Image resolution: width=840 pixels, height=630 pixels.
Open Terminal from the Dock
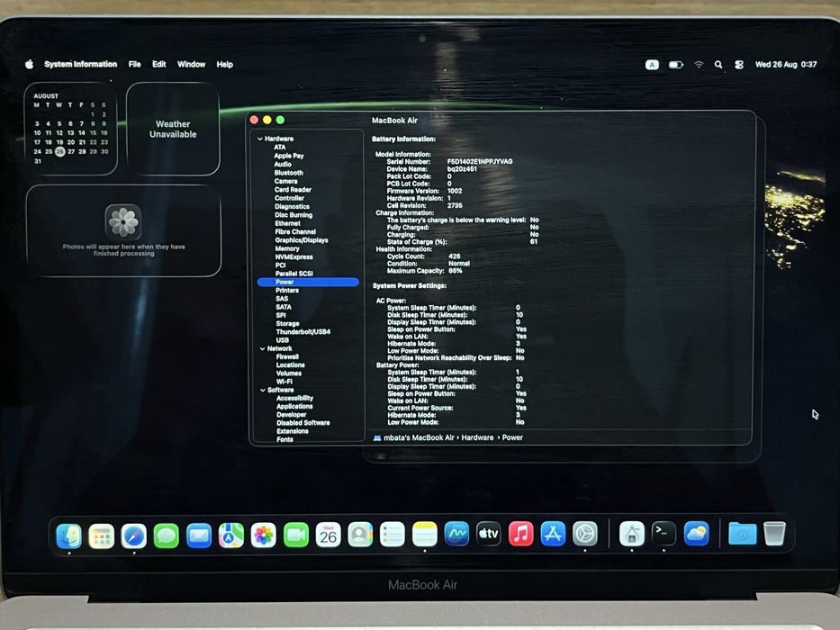(664, 534)
